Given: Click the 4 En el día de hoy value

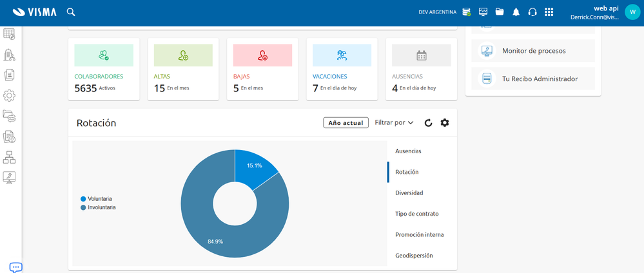Looking at the screenshot, I should click(x=414, y=88).
